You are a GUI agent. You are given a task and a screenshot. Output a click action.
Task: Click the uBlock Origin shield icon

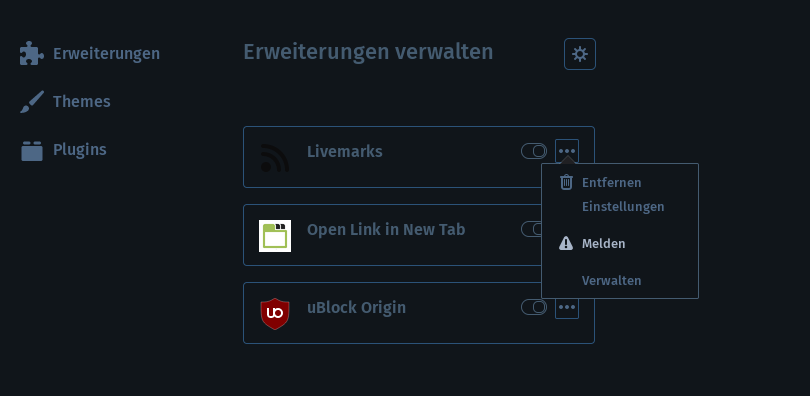[275, 313]
